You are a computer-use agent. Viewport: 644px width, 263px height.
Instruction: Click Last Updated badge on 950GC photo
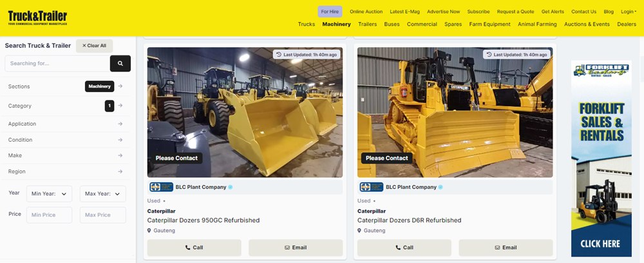(307, 54)
